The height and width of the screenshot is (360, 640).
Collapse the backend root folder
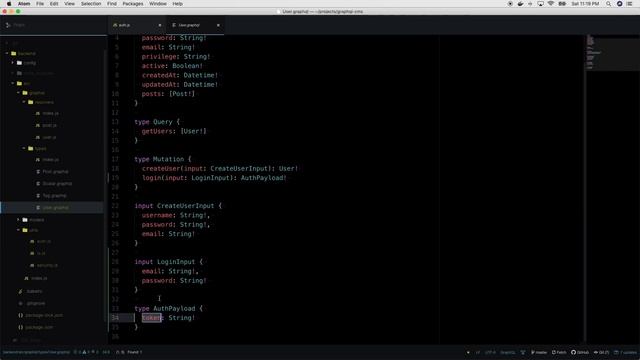(7, 53)
